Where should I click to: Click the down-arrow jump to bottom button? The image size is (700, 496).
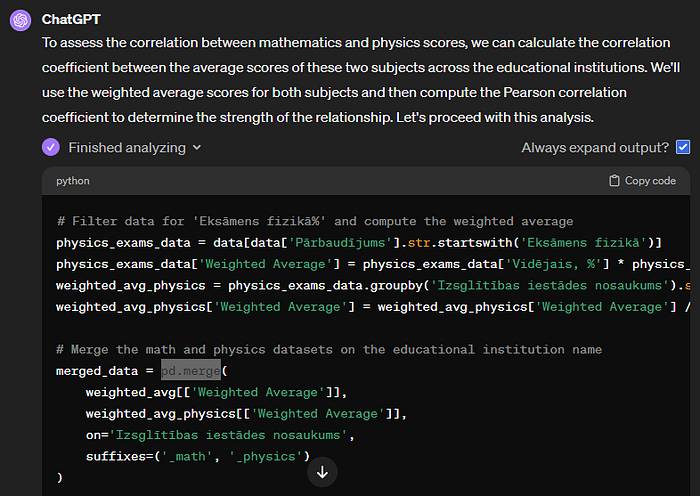[322, 472]
